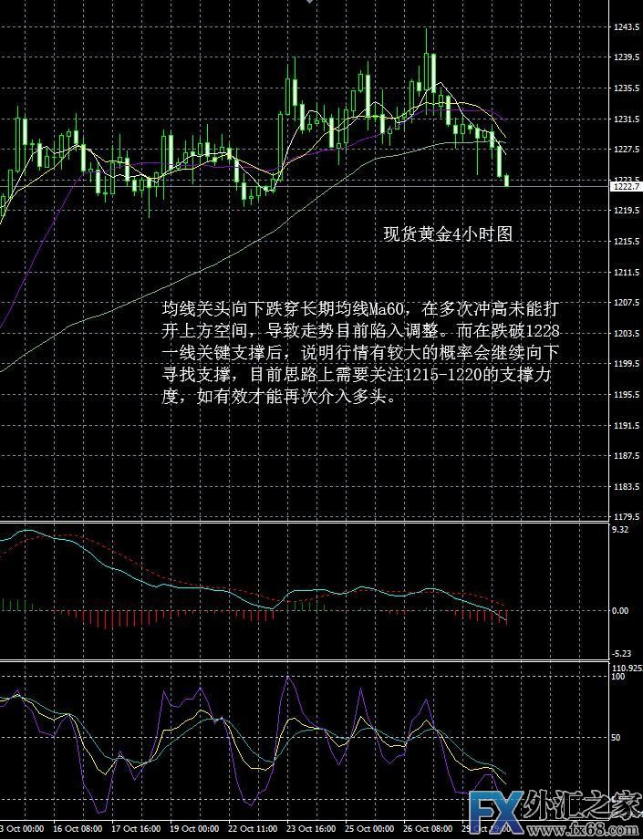
Task: Click the 1207.5 price axis label
Action: click(627, 303)
